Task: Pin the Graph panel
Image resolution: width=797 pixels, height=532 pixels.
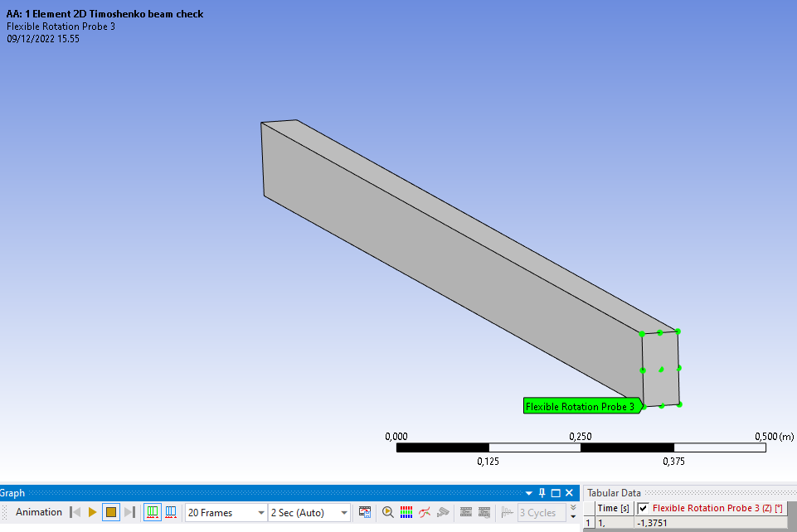Action: point(542,493)
